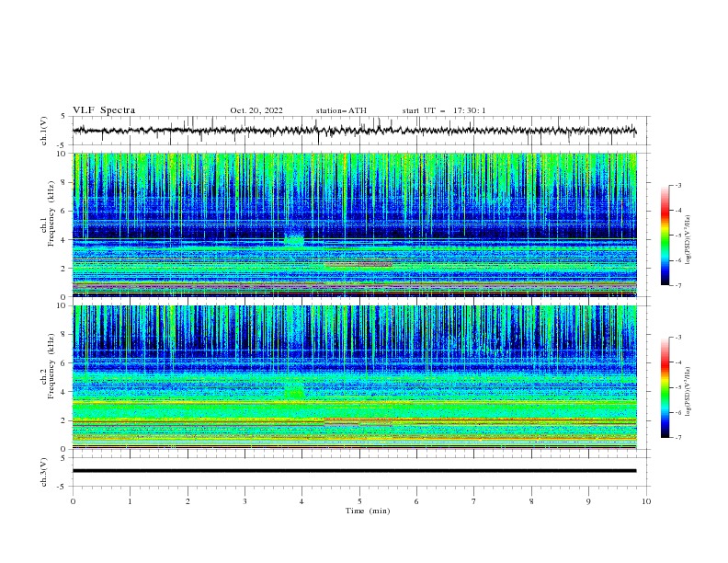The image size is (728, 563).
Task: Select ch.2 "Frequency (kHz)" axis label
Action: (51, 366)
